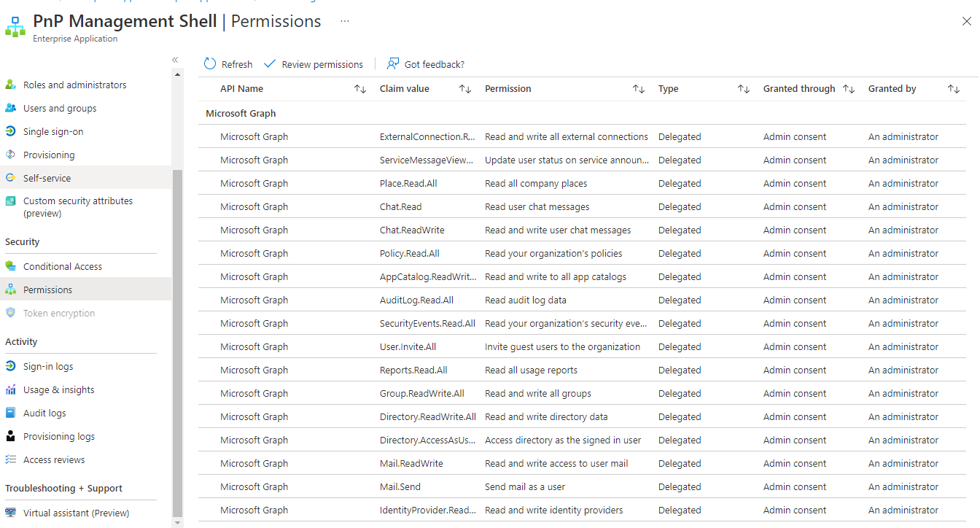Open Provisioning logs from the sidebar

pyautogui.click(x=65, y=435)
